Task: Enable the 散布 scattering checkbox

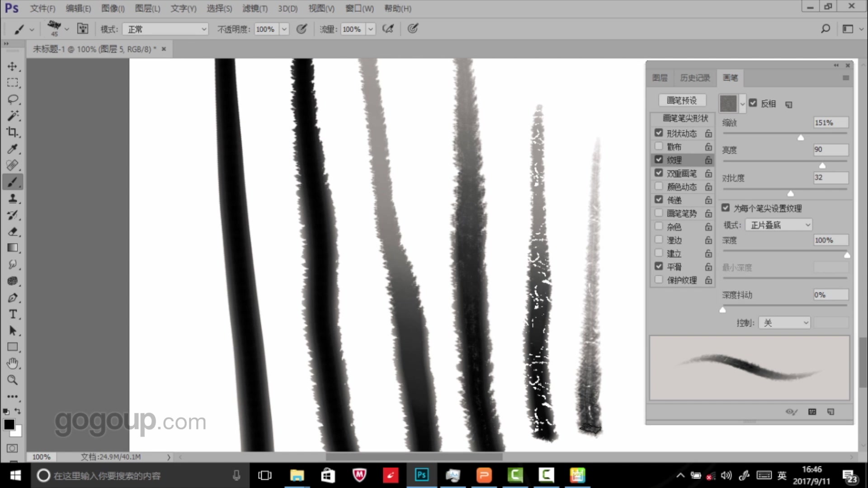Action: tap(659, 146)
